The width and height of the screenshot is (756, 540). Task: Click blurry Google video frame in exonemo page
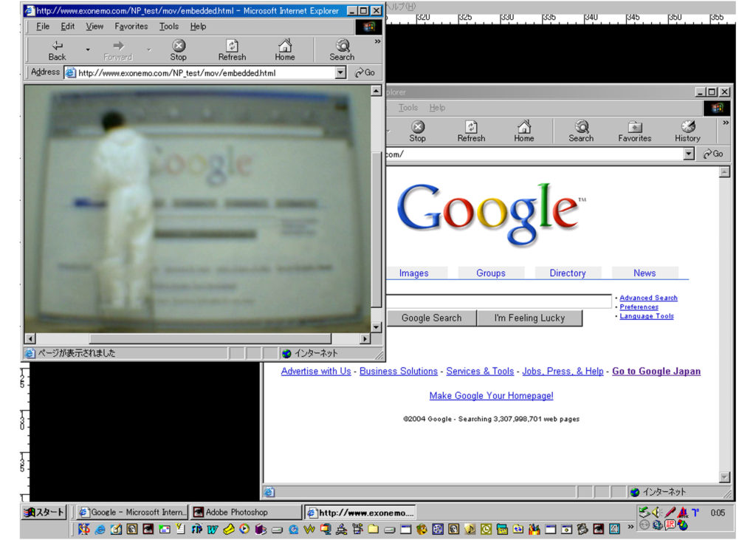point(197,208)
